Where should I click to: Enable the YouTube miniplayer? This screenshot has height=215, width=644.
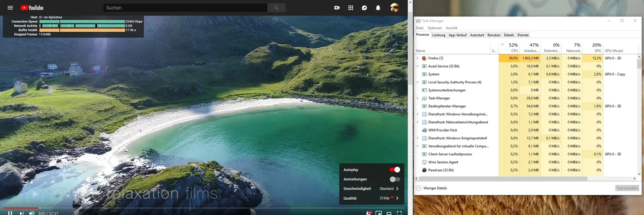pos(379,213)
